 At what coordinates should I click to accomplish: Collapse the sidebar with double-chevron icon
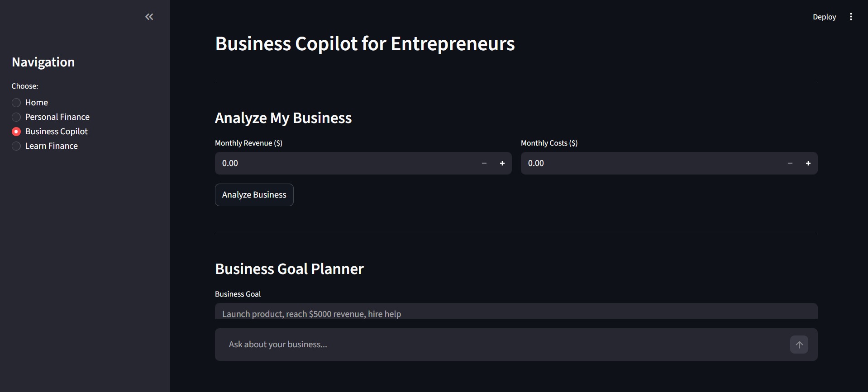(x=149, y=17)
